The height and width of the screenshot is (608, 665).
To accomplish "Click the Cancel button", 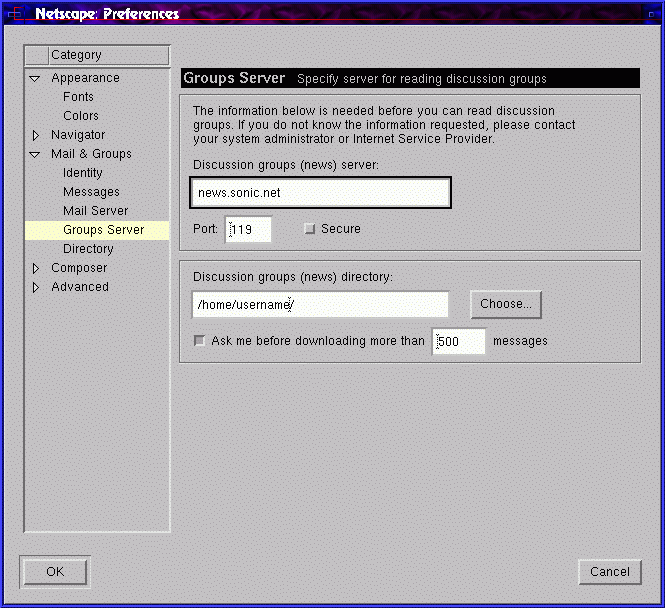I will 610,572.
